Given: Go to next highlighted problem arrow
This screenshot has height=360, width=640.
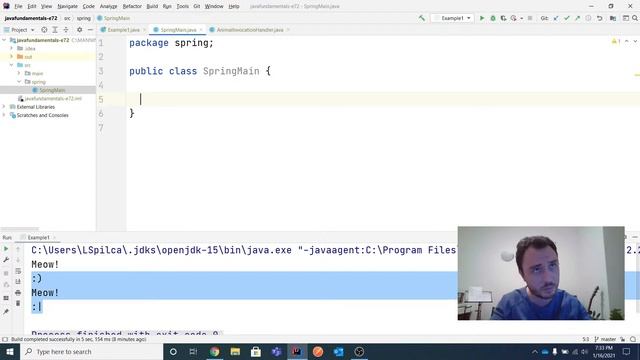Looking at the screenshot, I should pyautogui.click(x=635, y=41).
